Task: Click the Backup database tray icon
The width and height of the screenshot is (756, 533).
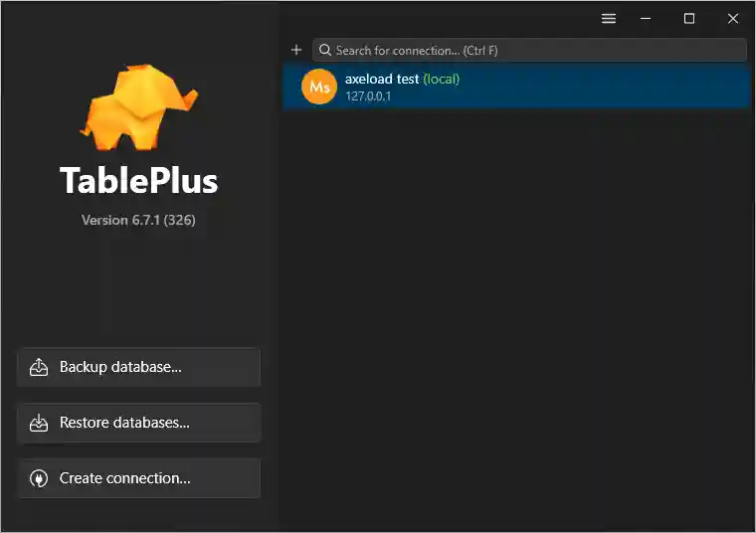Action: tap(39, 367)
